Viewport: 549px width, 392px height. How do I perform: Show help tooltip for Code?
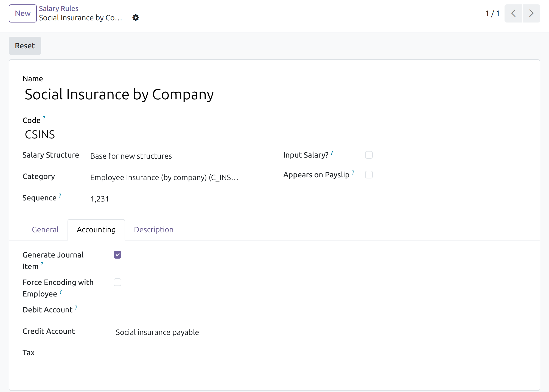click(x=44, y=118)
